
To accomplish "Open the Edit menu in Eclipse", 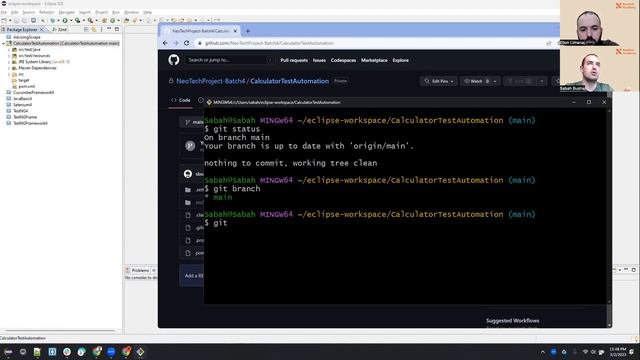I will 15,13.
